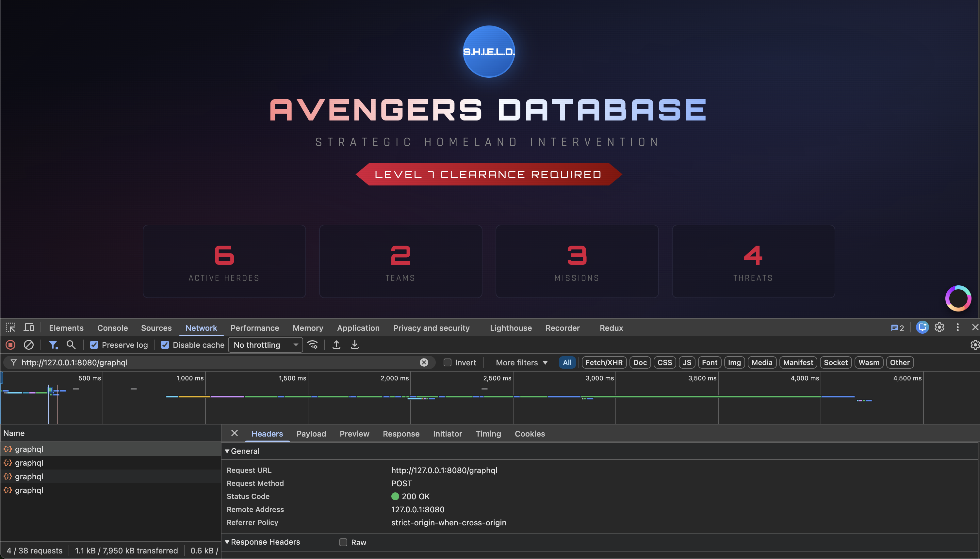Screen dimensions: 980x559
Task: Clear the network log
Action: [x=28, y=345]
